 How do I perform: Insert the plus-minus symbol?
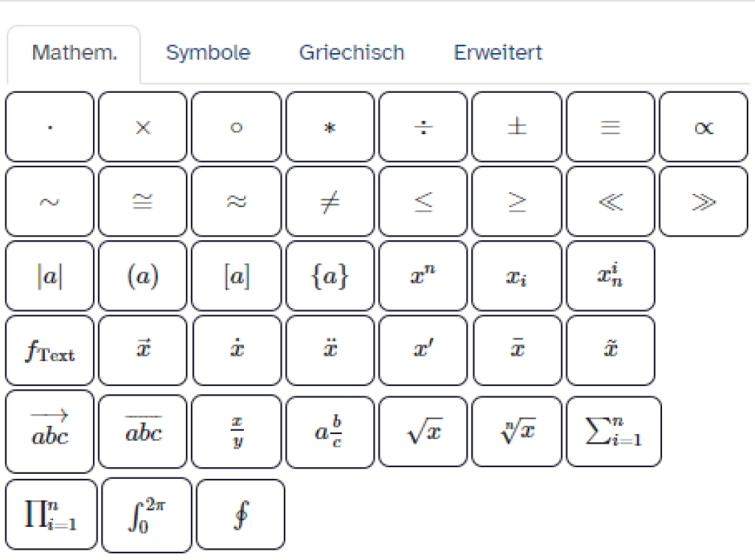coord(516,127)
